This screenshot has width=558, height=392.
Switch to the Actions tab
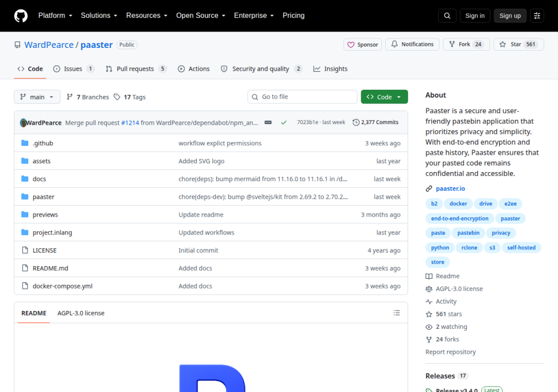coord(194,69)
